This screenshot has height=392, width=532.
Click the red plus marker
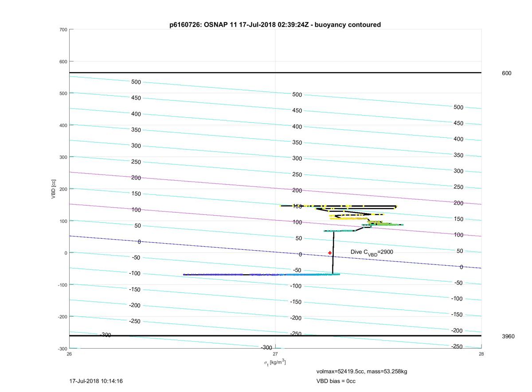click(330, 253)
